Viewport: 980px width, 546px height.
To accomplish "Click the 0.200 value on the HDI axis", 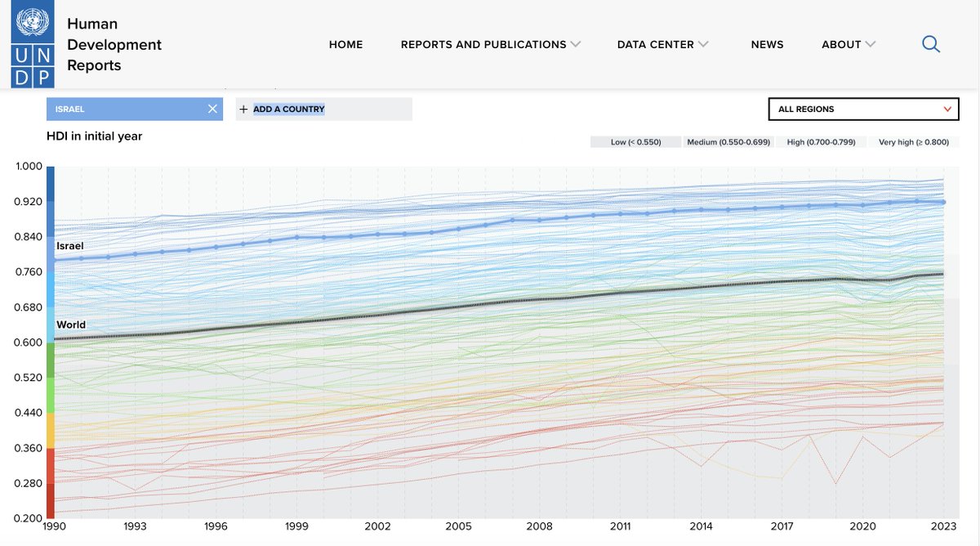I will (29, 518).
